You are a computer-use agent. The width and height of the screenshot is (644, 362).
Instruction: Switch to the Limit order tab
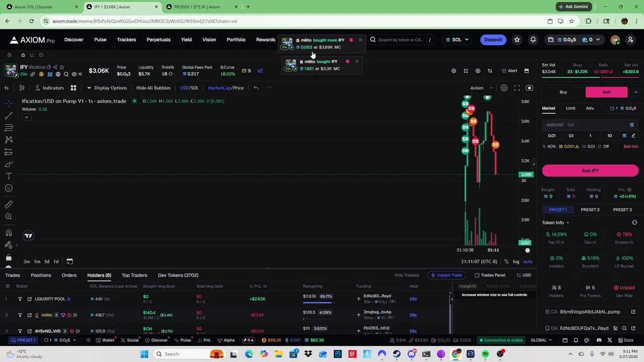(571, 108)
